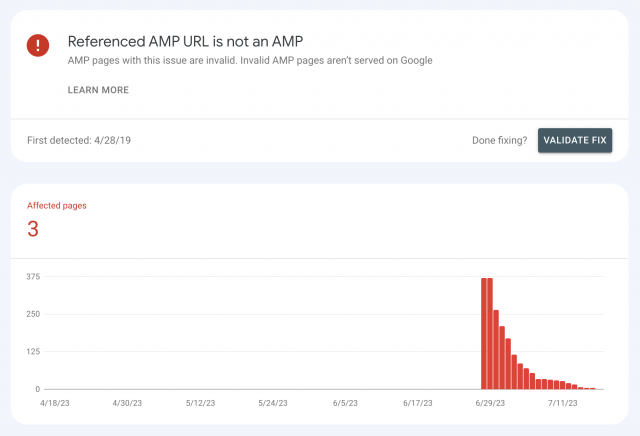Screen dimensions: 640x436
Task: Click the affected pages count 3
Action: coord(33,229)
